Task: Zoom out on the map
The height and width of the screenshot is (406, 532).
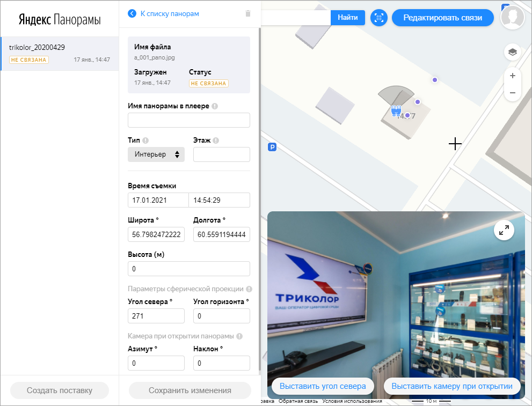Action: coord(512,93)
